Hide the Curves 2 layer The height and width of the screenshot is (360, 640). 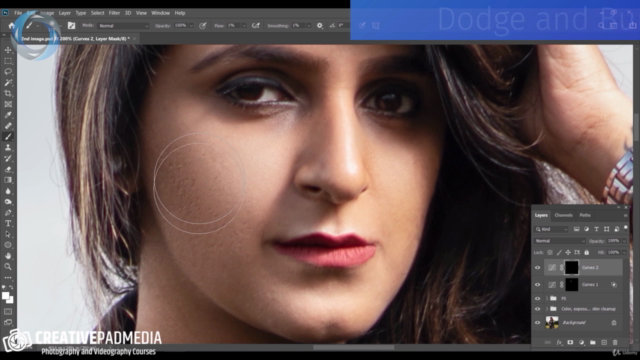(x=538, y=268)
